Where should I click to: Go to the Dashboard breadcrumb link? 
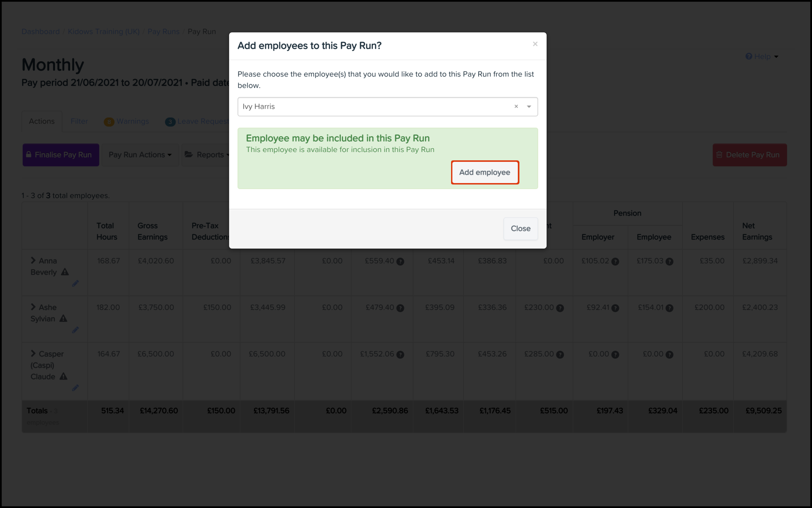point(41,32)
